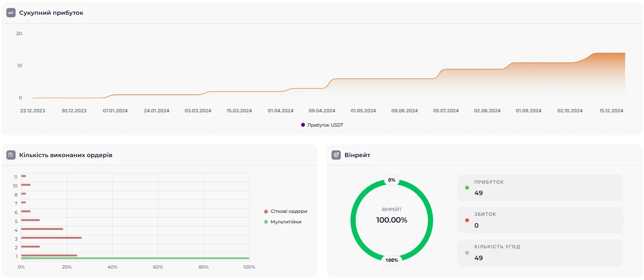The height and width of the screenshot is (280, 644).
Task: Click the red bar for row 3
Action: [x=51, y=238]
